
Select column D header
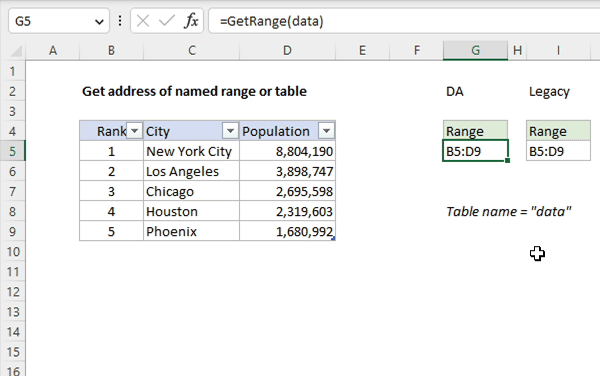click(287, 50)
